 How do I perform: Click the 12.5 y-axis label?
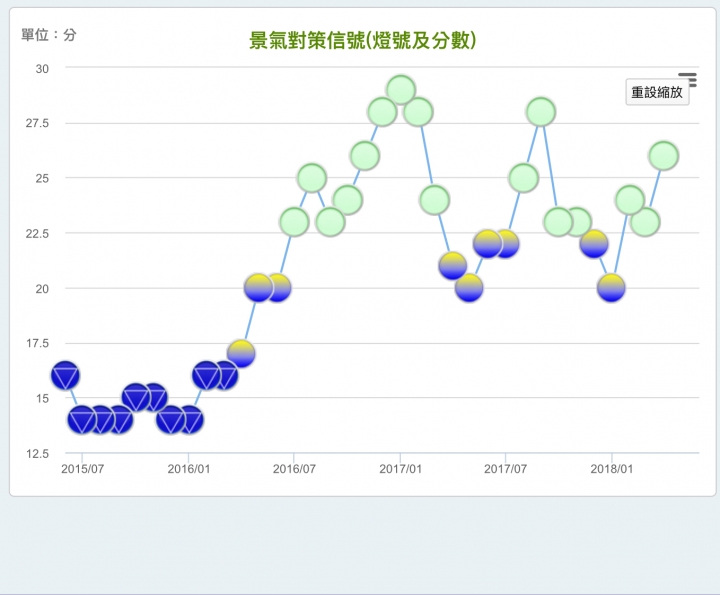tap(37, 454)
